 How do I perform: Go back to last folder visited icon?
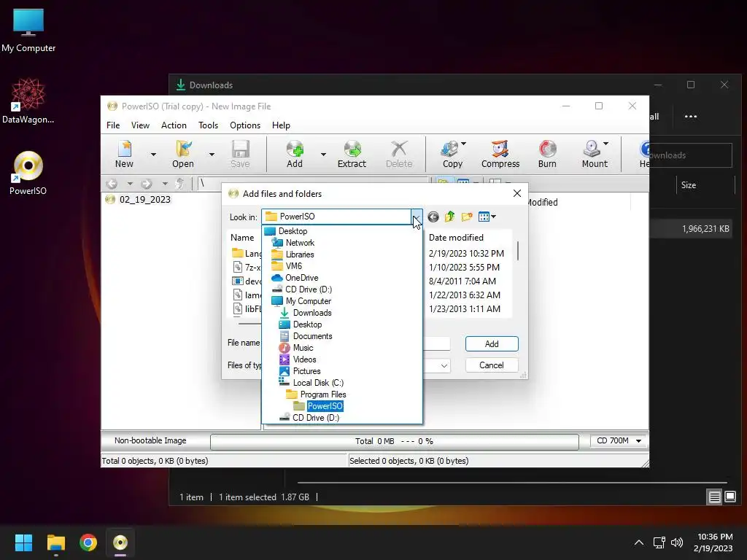coord(433,217)
